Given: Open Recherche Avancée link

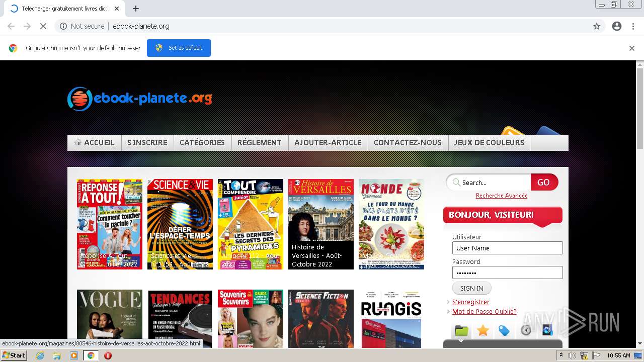Looking at the screenshot, I should (502, 196).
